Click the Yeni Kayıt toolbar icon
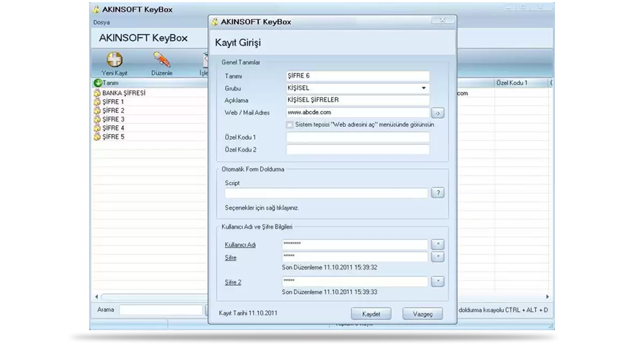The width and height of the screenshot is (644, 350). pyautogui.click(x=114, y=59)
